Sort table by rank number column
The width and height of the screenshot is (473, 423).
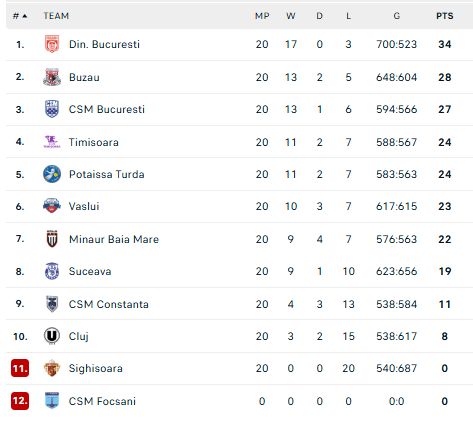click(20, 16)
